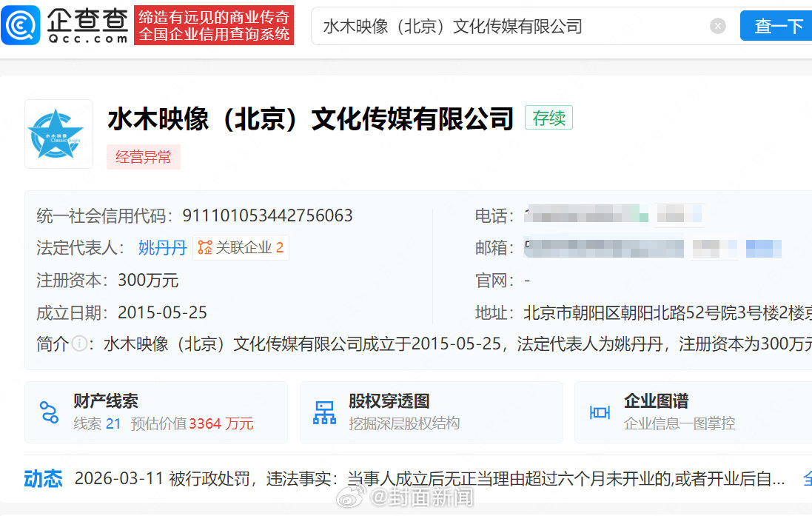Click the 简介 info circle icon

coord(79,344)
